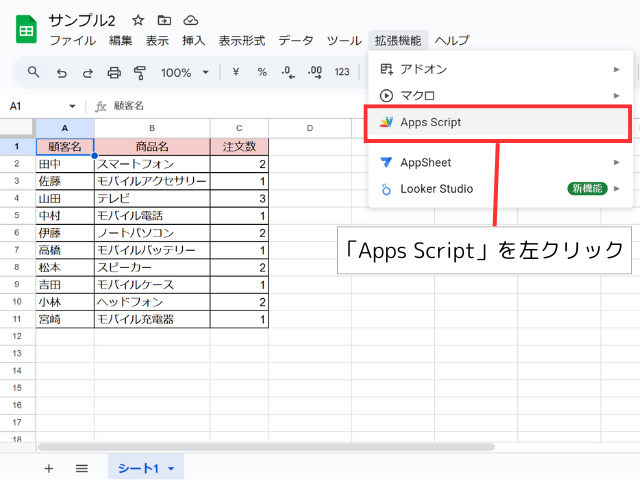Click the Looker Studio logo icon
Image resolution: width=640 pixels, height=480 pixels.
[386, 189]
